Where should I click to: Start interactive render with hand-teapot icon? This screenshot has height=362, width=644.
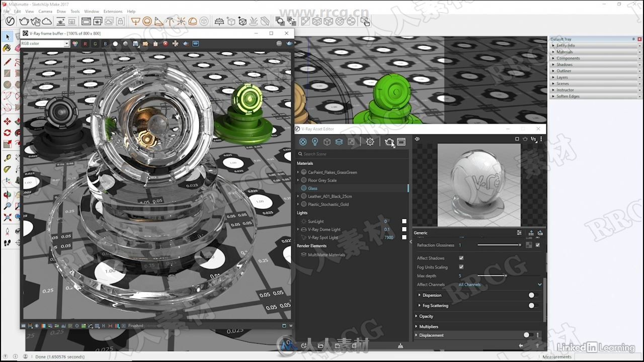(35, 21)
